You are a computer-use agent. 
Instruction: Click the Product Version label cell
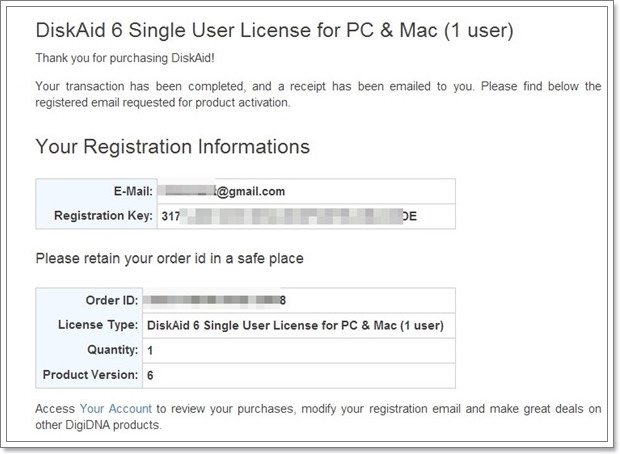96,375
